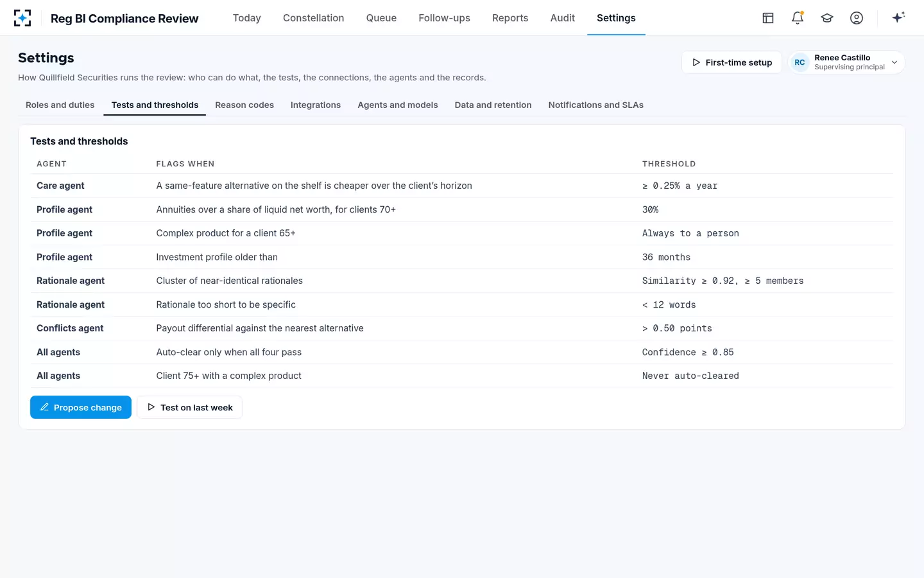This screenshot has height=578, width=924.
Task: Open Data and retention subtab
Action: 493,105
